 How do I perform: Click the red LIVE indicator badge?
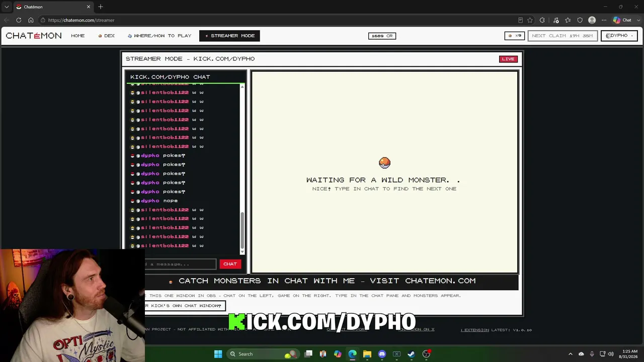coord(508,59)
